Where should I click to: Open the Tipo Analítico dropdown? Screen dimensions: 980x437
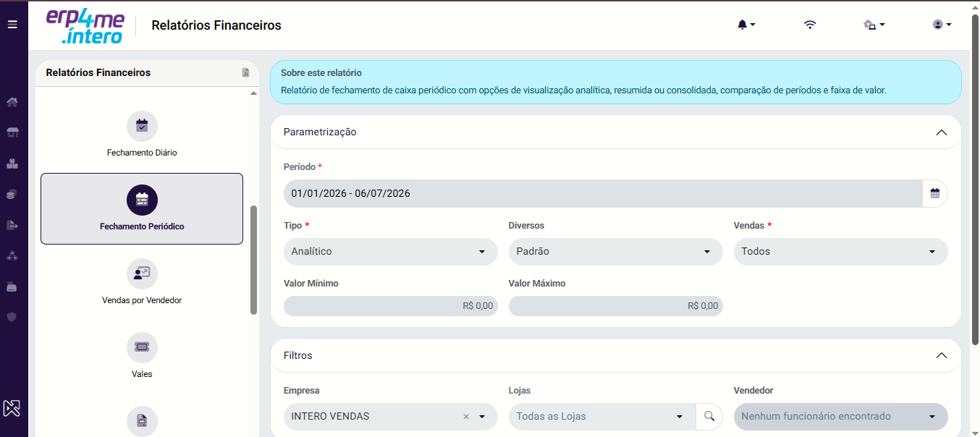(x=391, y=252)
